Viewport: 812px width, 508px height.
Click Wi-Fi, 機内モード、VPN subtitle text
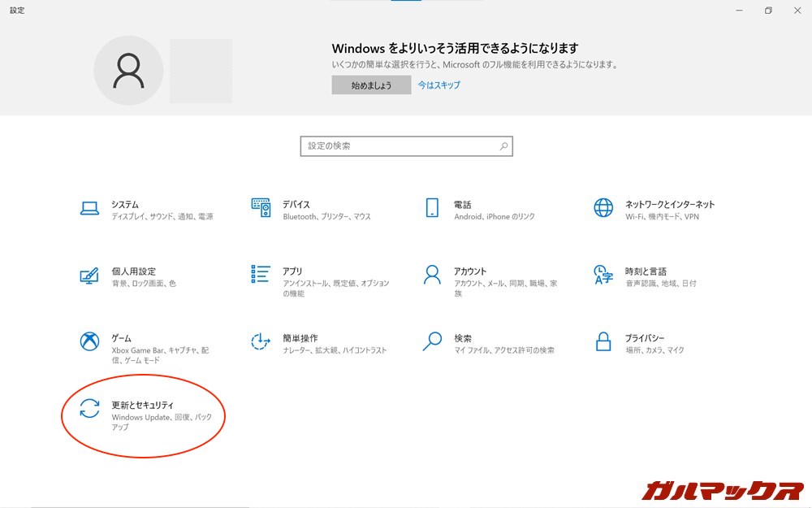662,218
